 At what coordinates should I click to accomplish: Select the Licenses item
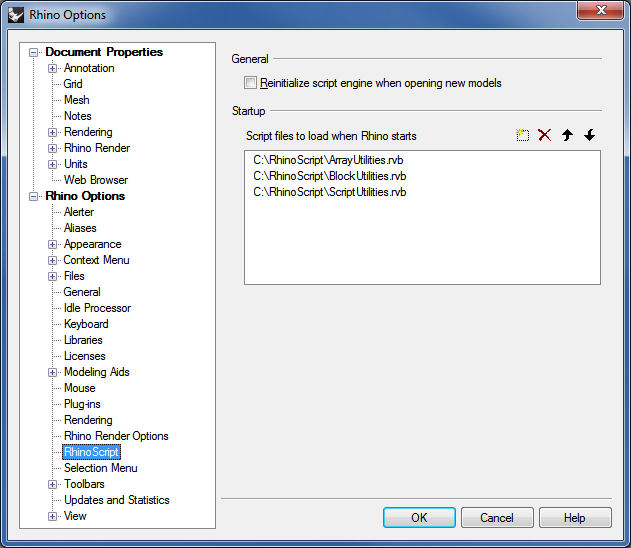(85, 356)
